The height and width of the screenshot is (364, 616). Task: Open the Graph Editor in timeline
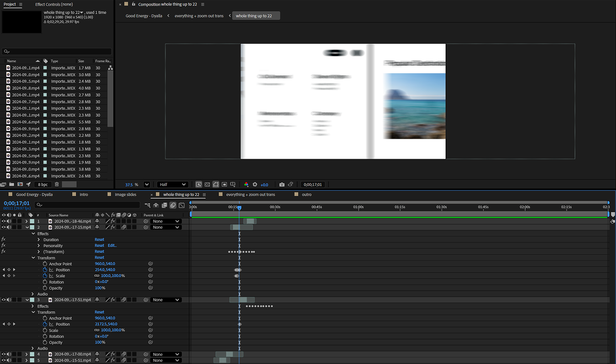(x=181, y=205)
